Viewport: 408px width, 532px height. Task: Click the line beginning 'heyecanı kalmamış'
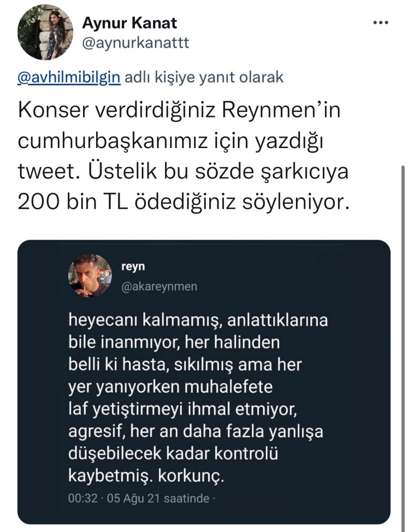click(x=198, y=321)
